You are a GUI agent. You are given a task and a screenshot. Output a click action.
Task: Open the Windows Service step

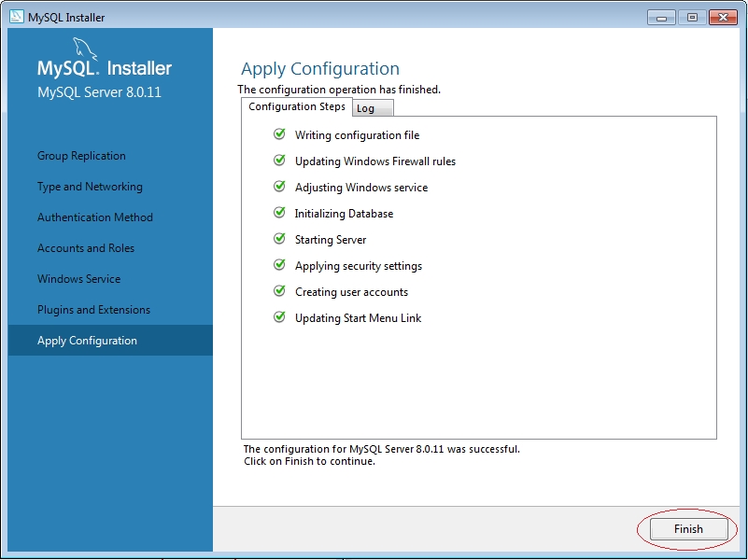pos(78,279)
